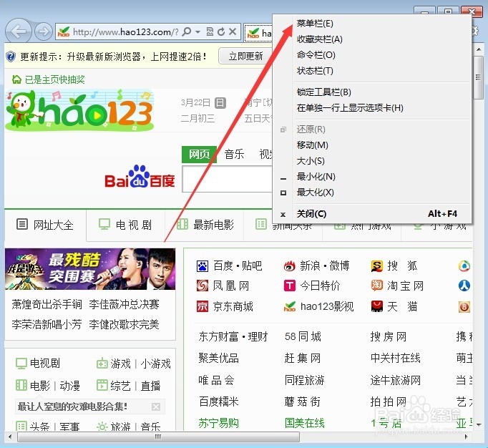Open the 电视剧 link in left sidebar
The height and width of the screenshot is (448, 488).
pos(45,363)
